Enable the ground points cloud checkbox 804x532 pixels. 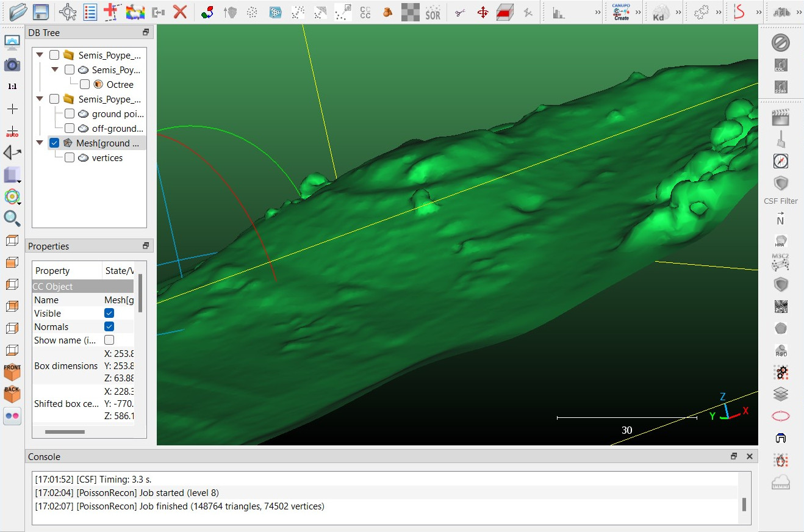pyautogui.click(x=70, y=114)
